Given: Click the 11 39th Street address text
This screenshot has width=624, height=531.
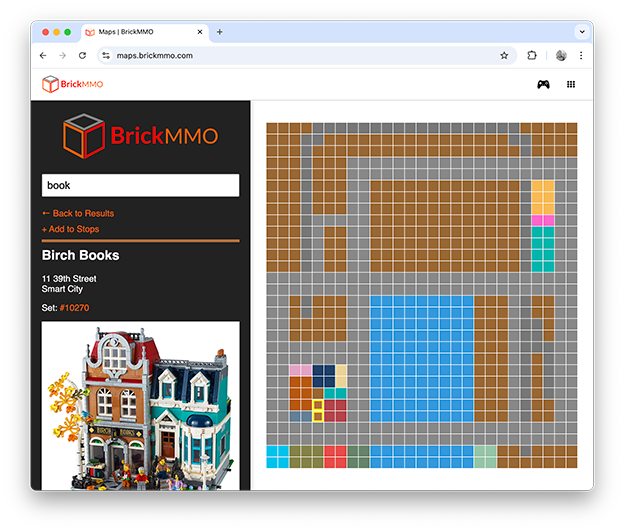Looking at the screenshot, I should click(69, 279).
